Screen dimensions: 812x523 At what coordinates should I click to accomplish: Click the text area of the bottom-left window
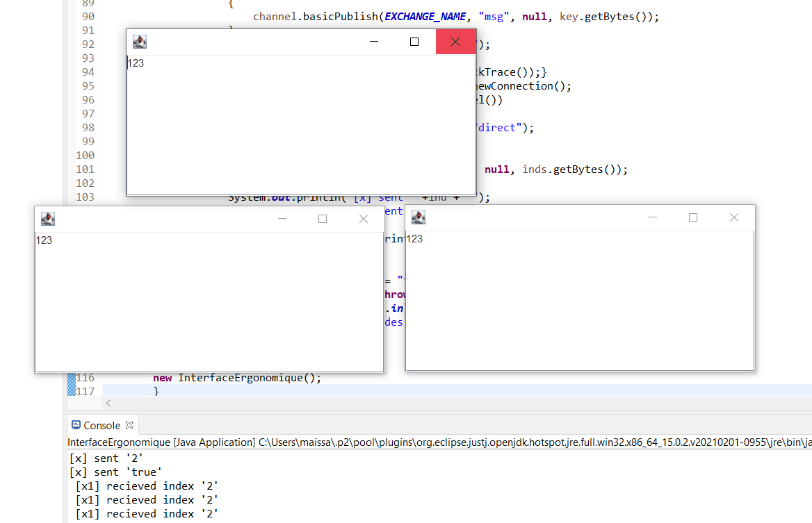pyautogui.click(x=209, y=302)
